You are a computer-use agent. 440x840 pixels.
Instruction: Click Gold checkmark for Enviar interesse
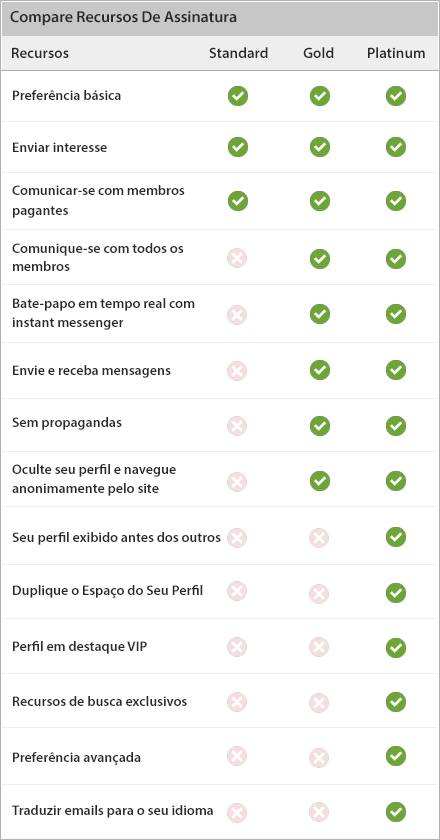point(320,147)
